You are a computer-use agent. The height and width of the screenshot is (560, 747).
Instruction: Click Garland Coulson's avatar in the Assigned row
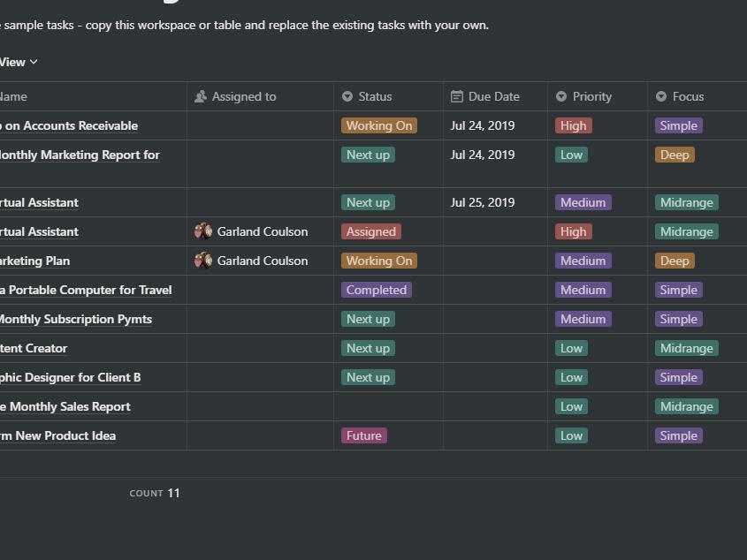coord(203,231)
